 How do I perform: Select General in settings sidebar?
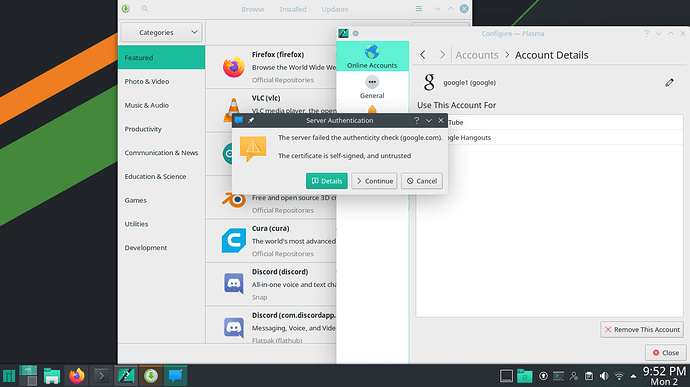point(372,88)
